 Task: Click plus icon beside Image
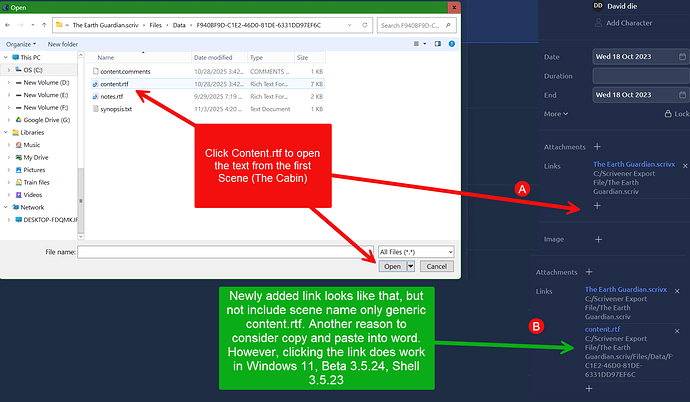tap(598, 239)
